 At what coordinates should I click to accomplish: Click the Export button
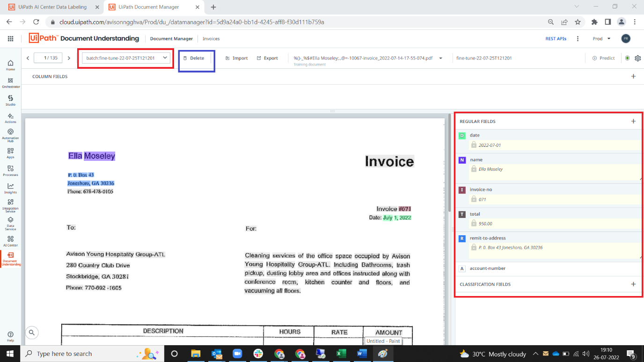[267, 58]
